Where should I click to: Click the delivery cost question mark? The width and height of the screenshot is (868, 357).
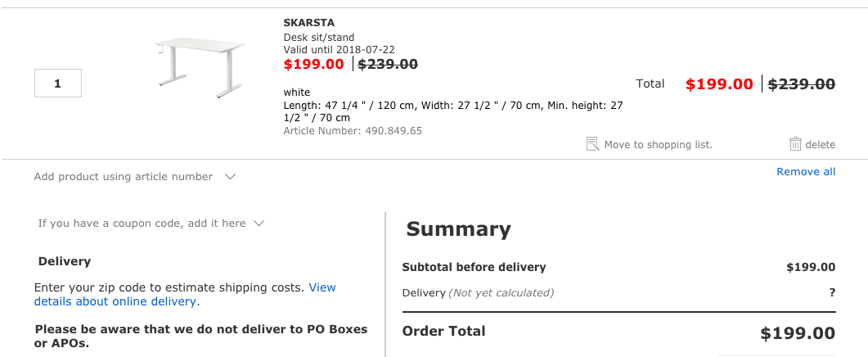point(832,292)
